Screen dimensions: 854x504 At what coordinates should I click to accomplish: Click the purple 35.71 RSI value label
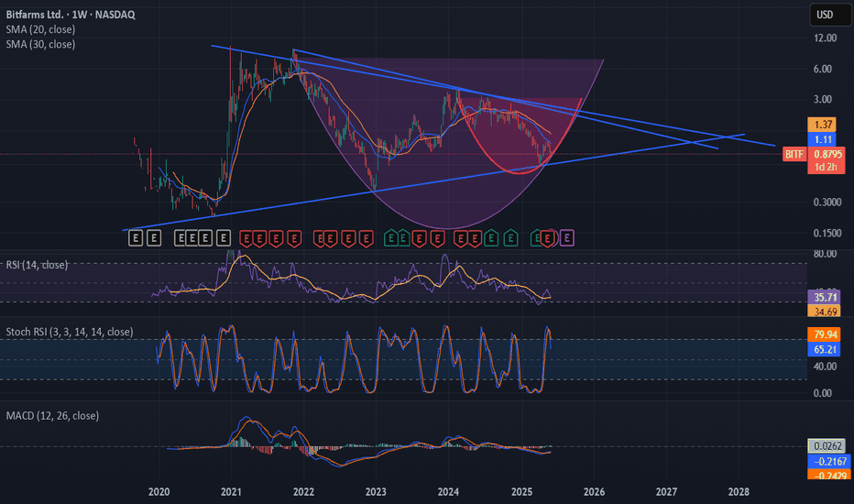[823, 298]
